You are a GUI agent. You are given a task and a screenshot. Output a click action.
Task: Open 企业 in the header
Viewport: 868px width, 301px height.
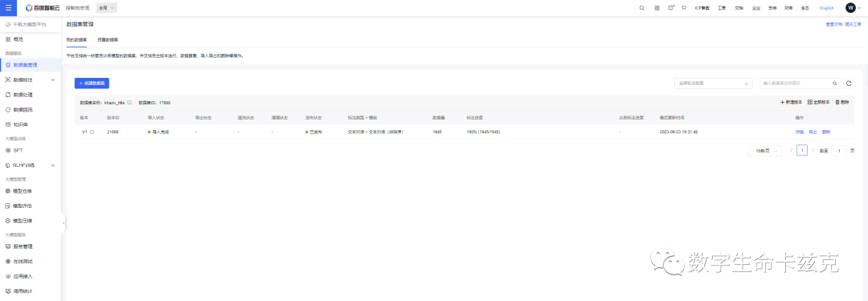756,8
